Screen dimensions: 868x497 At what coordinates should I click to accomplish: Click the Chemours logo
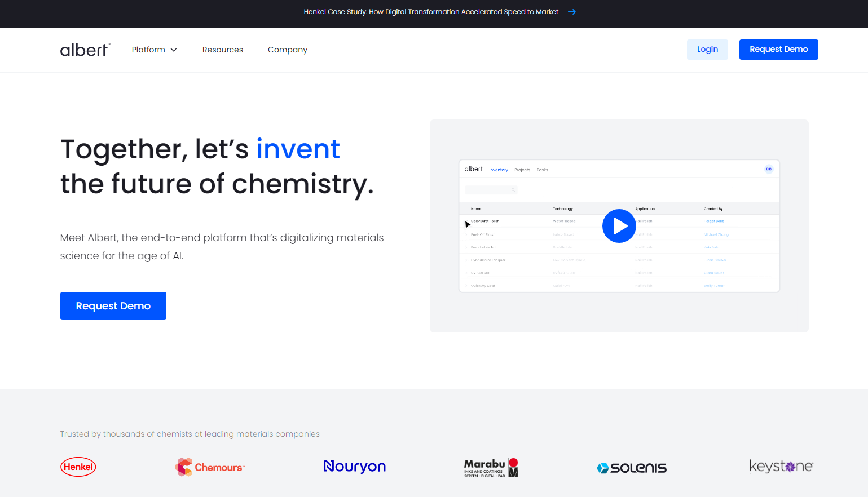(x=210, y=467)
